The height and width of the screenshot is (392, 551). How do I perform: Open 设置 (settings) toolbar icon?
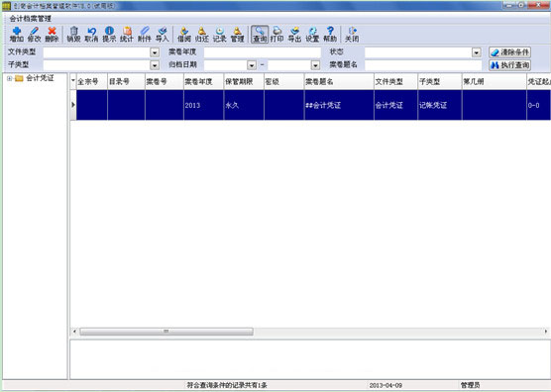pos(312,35)
